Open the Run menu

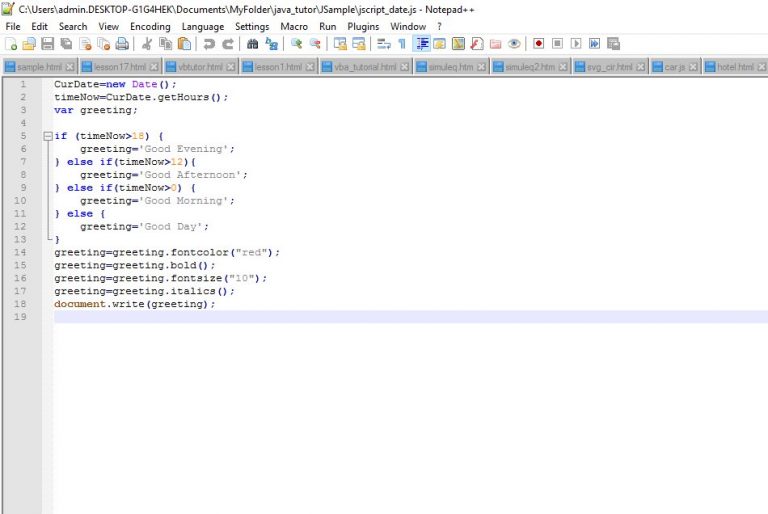[328, 26]
